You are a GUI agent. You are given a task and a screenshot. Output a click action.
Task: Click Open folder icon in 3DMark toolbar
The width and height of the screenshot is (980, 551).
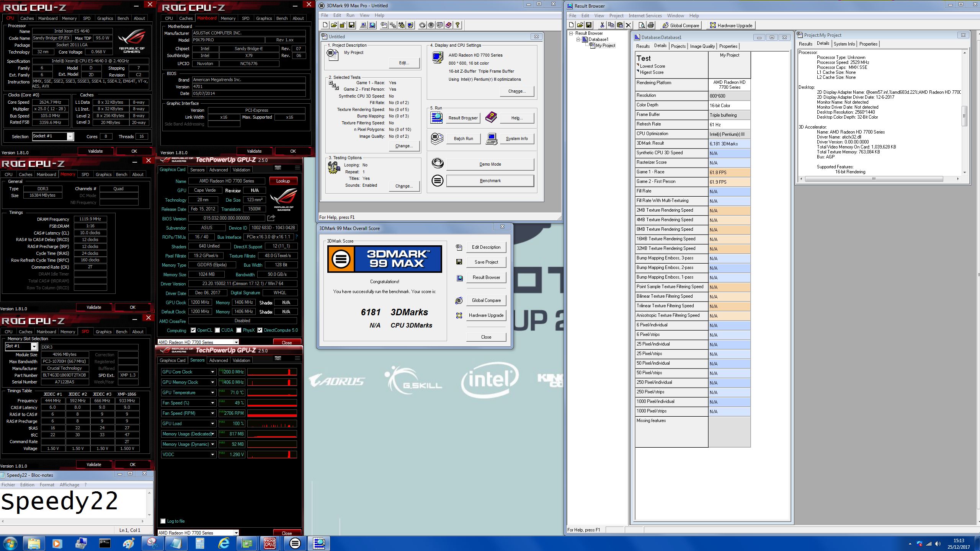tap(334, 25)
